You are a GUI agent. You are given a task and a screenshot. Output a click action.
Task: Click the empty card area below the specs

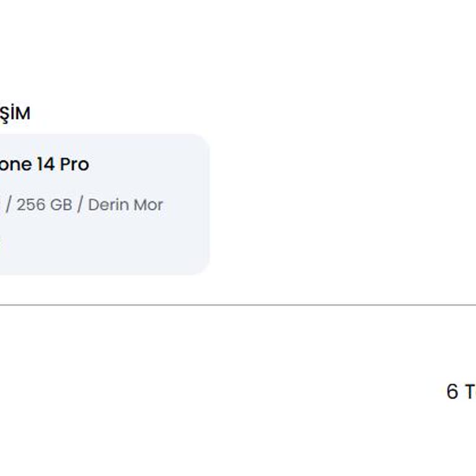[x=105, y=245]
